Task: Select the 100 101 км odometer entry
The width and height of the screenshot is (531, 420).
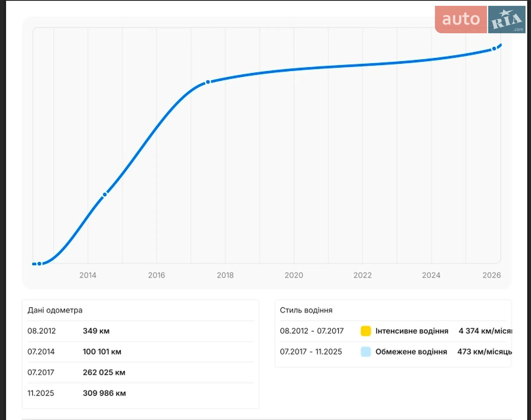Action: pos(102,352)
